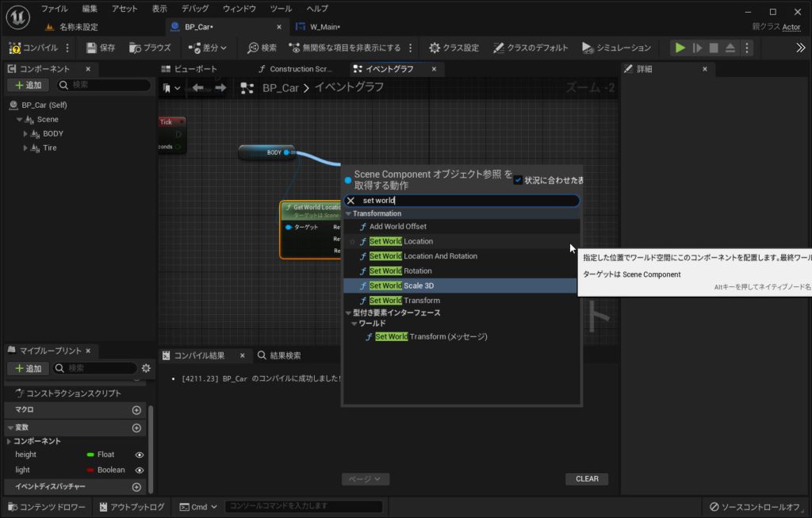Open the ヘルプ menu
This screenshot has height=518, width=812.
(x=317, y=9)
